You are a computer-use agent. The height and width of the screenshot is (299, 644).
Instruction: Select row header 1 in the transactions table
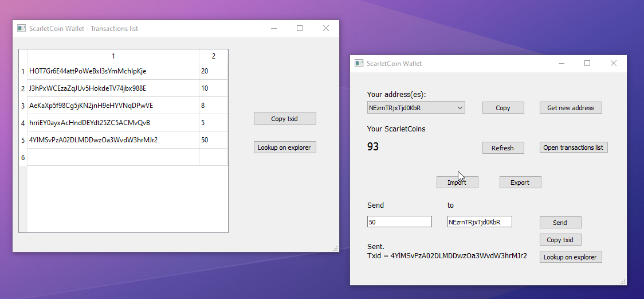[23, 71]
